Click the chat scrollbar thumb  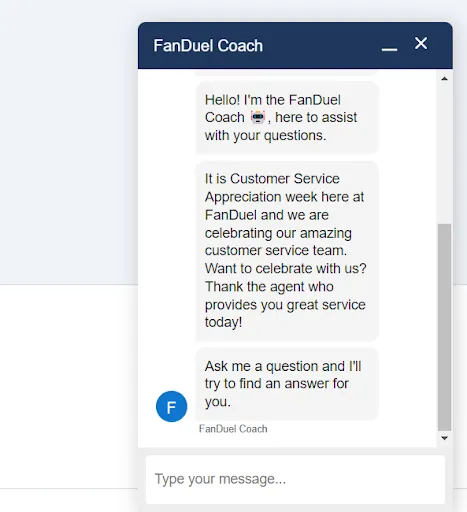[x=444, y=327]
